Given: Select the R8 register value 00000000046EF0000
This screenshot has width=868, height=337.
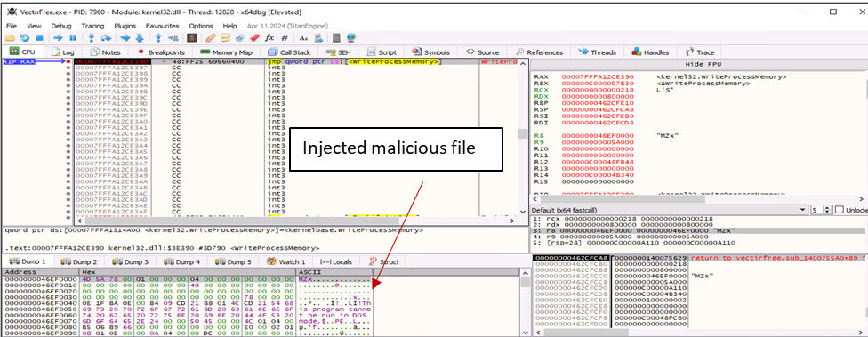Looking at the screenshot, I should pos(598,135).
